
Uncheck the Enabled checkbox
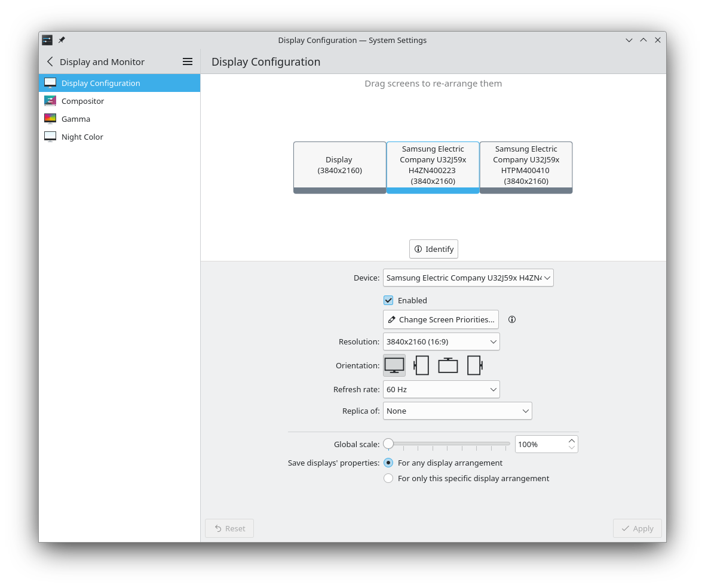pos(388,300)
